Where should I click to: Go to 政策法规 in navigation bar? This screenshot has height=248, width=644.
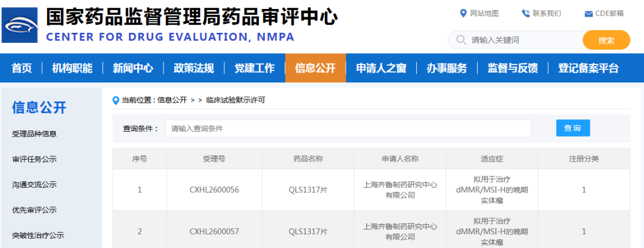[x=194, y=68]
